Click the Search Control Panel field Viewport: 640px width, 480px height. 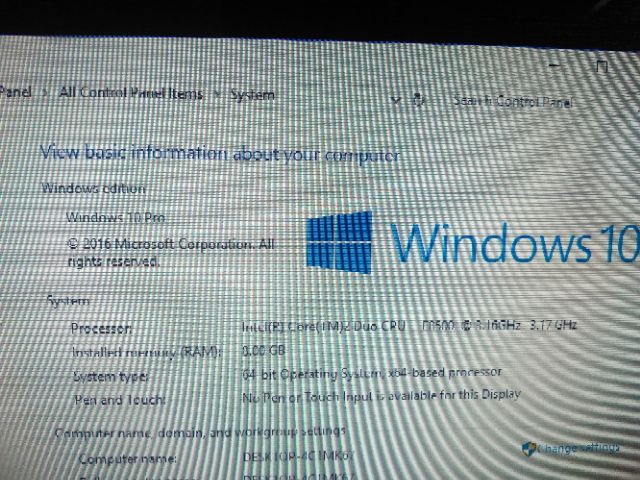pyautogui.click(x=512, y=101)
